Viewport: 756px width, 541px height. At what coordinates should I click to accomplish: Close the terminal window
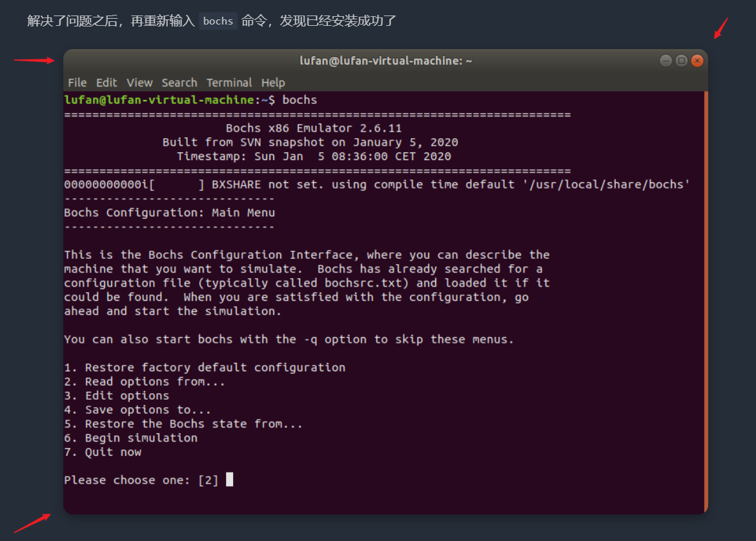697,61
